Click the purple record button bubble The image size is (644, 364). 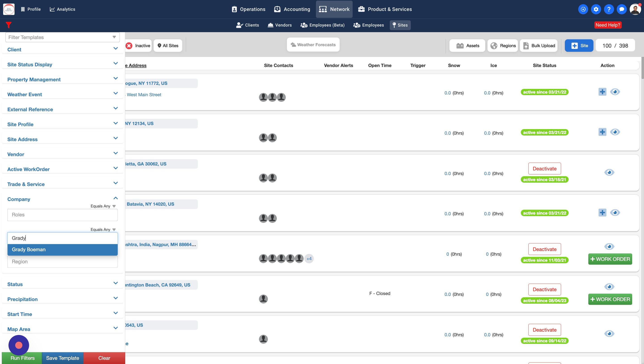[x=19, y=345]
